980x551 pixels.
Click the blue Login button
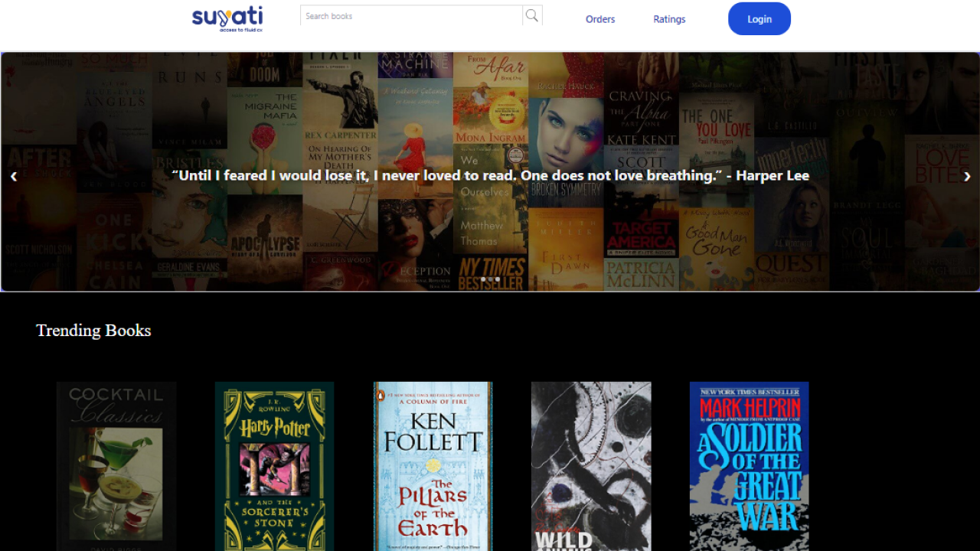click(x=759, y=19)
